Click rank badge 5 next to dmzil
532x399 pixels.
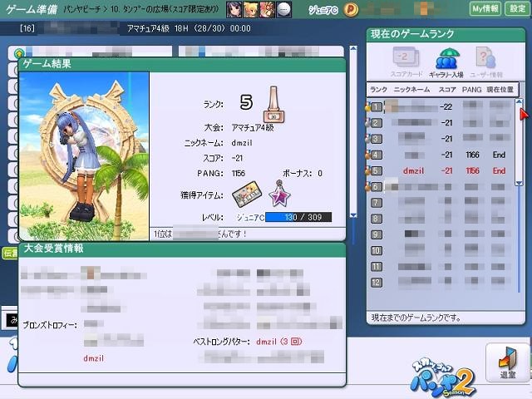pos(375,171)
